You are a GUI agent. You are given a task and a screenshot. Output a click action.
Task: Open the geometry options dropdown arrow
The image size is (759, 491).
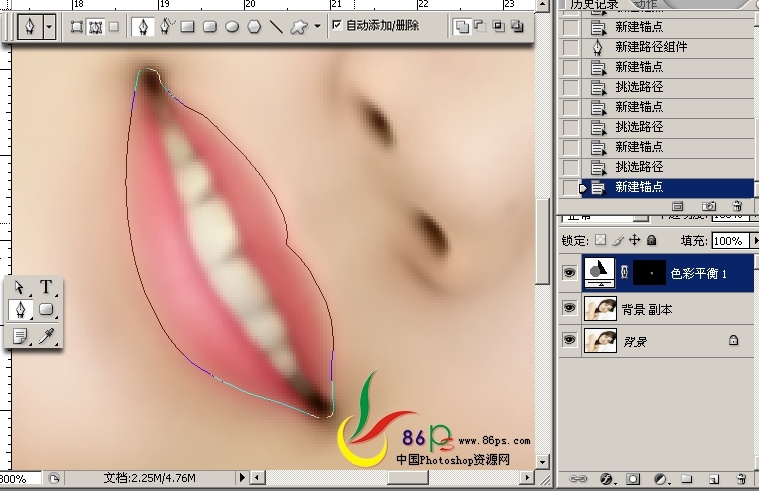pyautogui.click(x=318, y=26)
